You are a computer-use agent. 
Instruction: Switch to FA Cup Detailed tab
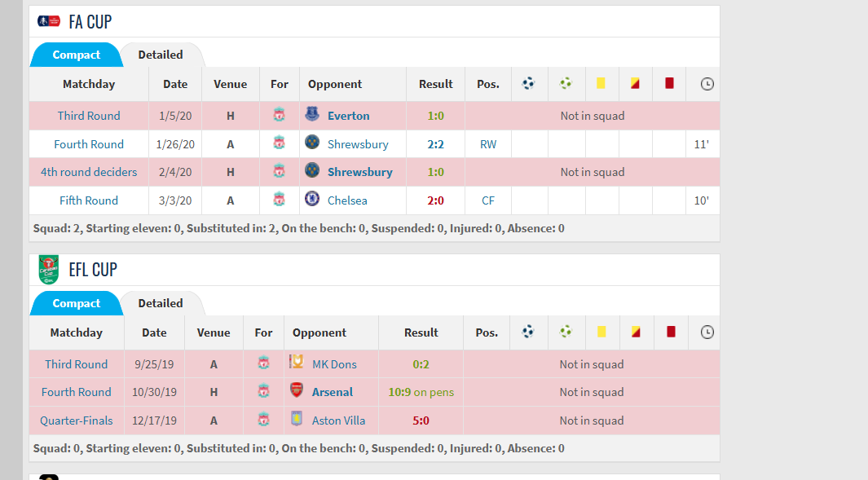tap(161, 55)
